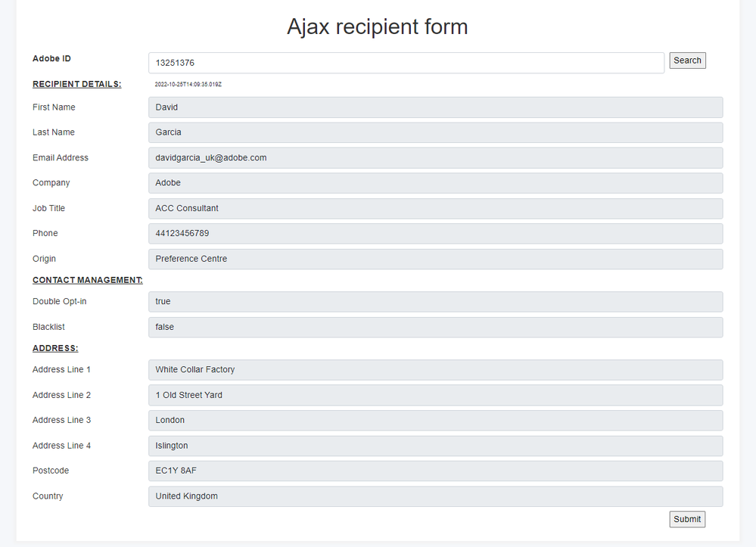
Task: Click into the Last Name field
Action: point(435,132)
